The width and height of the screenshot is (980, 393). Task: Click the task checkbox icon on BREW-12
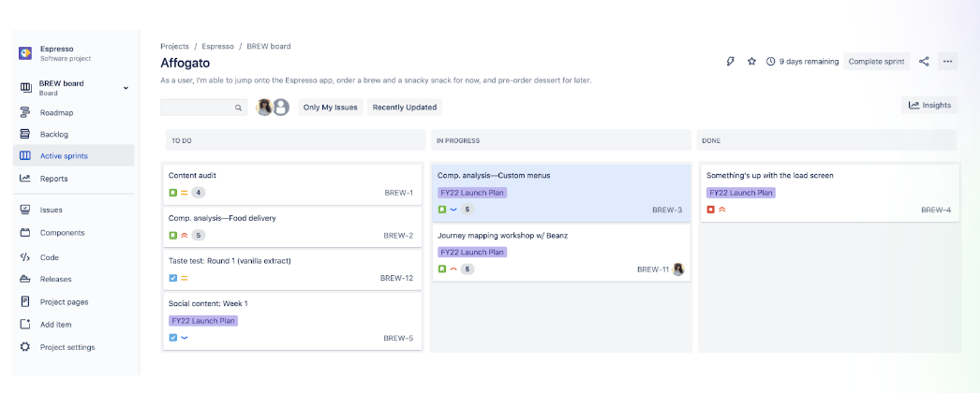point(172,278)
